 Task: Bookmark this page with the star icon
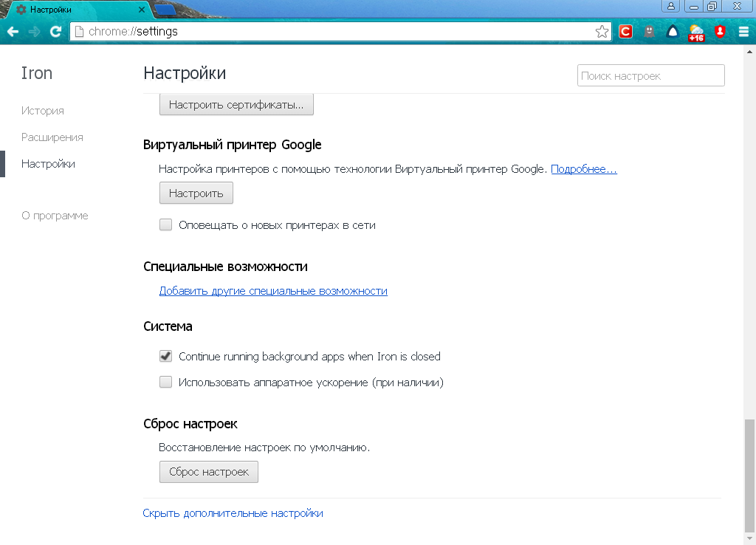602,32
